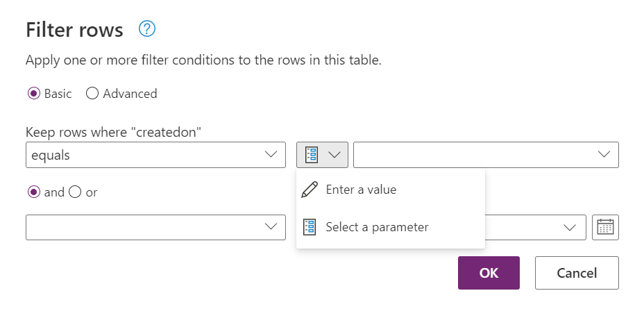Select the "and" condition radio
Image resolution: width=644 pixels, height=309 pixels.
pyautogui.click(x=33, y=192)
